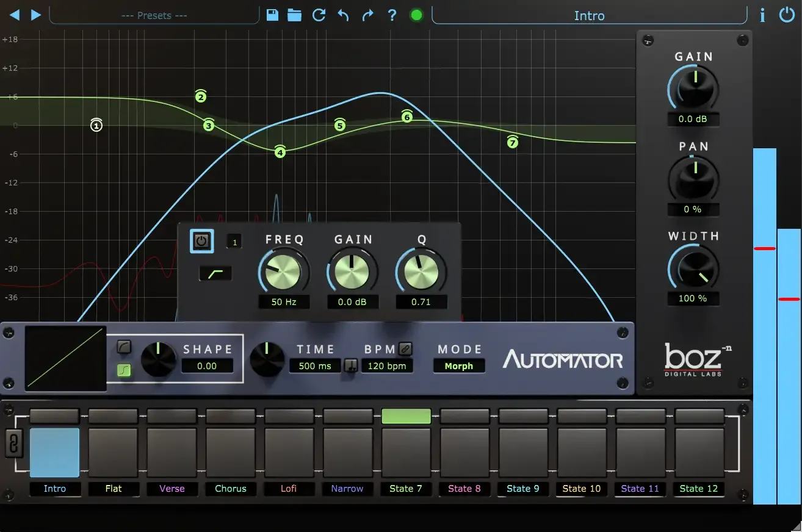Click the SHAPE knob
This screenshot has height=532, width=802.
[159, 359]
